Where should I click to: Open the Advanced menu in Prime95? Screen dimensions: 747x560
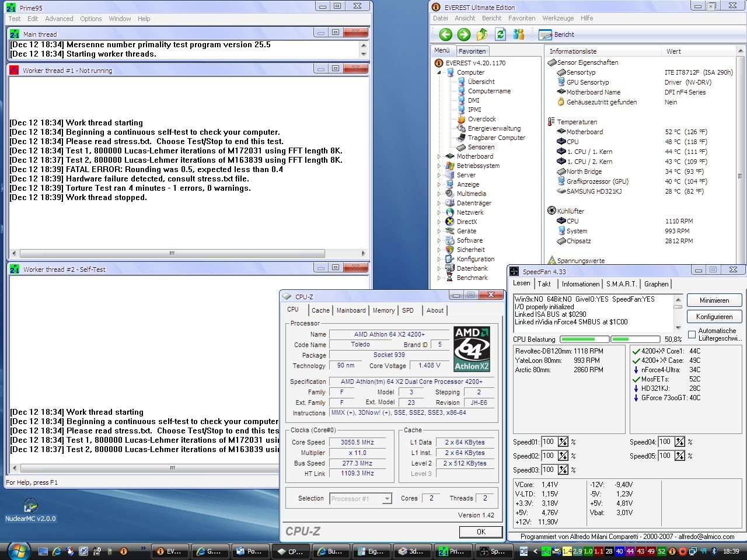[x=59, y=19]
